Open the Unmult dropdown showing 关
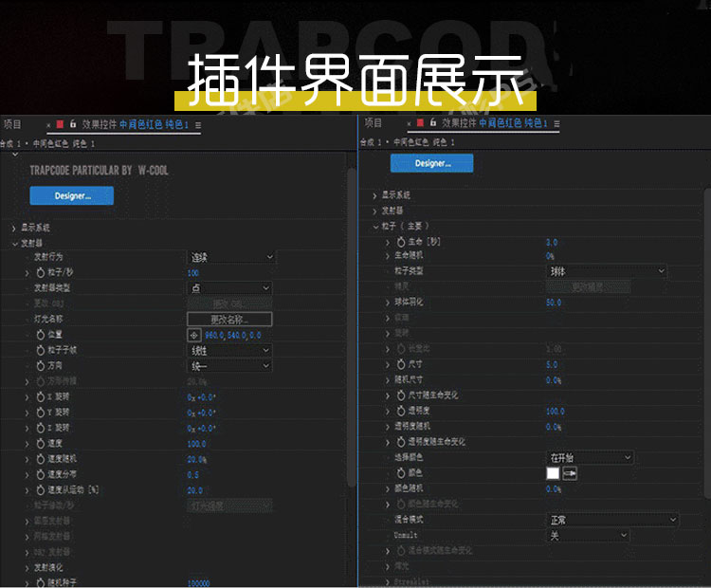This screenshot has width=711, height=588. pos(588,536)
